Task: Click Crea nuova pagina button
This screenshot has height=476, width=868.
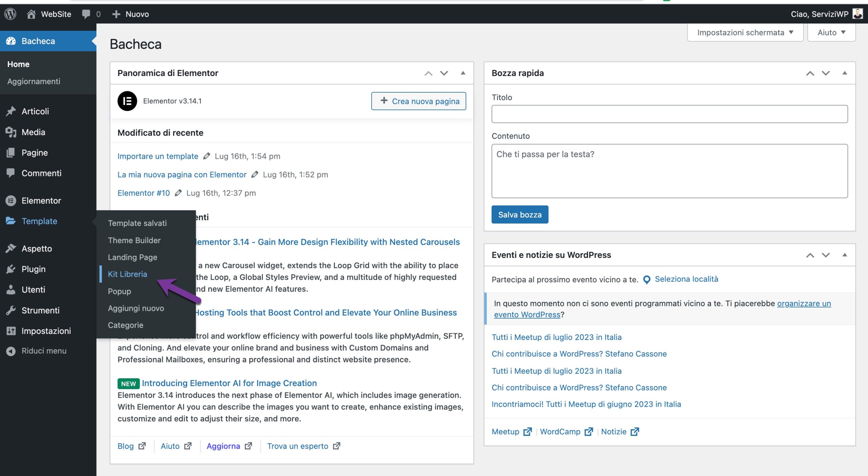Action: [418, 101]
